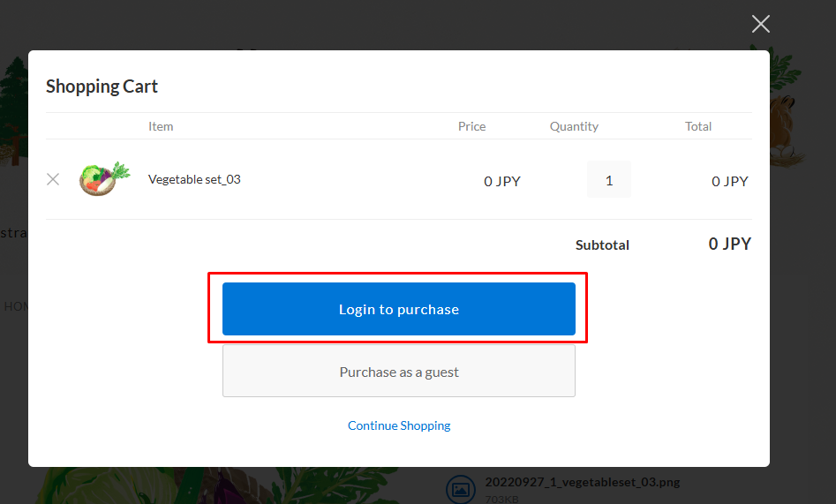Click the image file icon beside the PNG filename

click(459, 488)
